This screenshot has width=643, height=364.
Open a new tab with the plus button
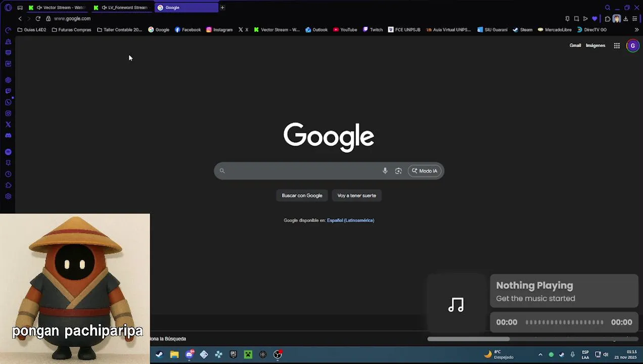(x=222, y=8)
